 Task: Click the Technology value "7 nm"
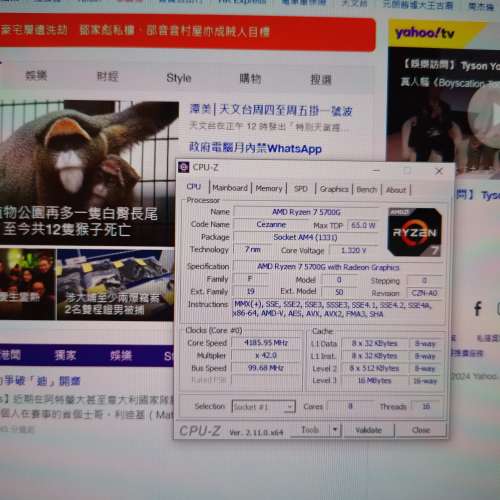point(252,249)
